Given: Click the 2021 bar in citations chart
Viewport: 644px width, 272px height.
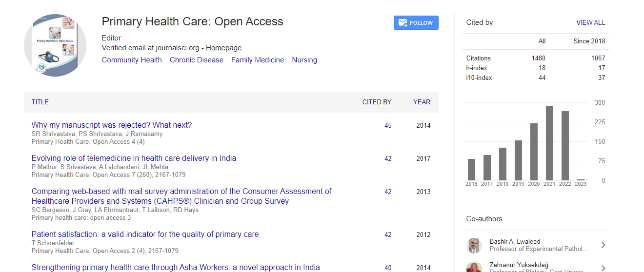Looking at the screenshot, I should (549, 143).
